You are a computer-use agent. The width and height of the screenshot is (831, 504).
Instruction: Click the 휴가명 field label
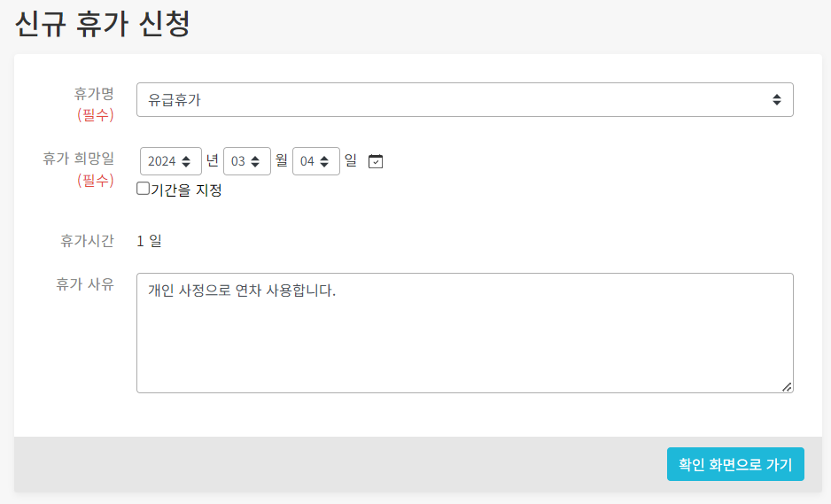point(94,93)
